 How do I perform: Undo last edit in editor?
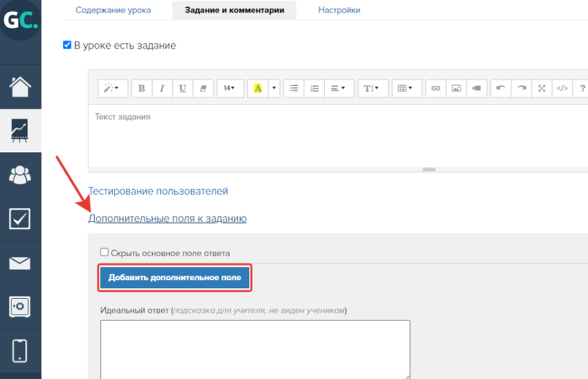[501, 89]
